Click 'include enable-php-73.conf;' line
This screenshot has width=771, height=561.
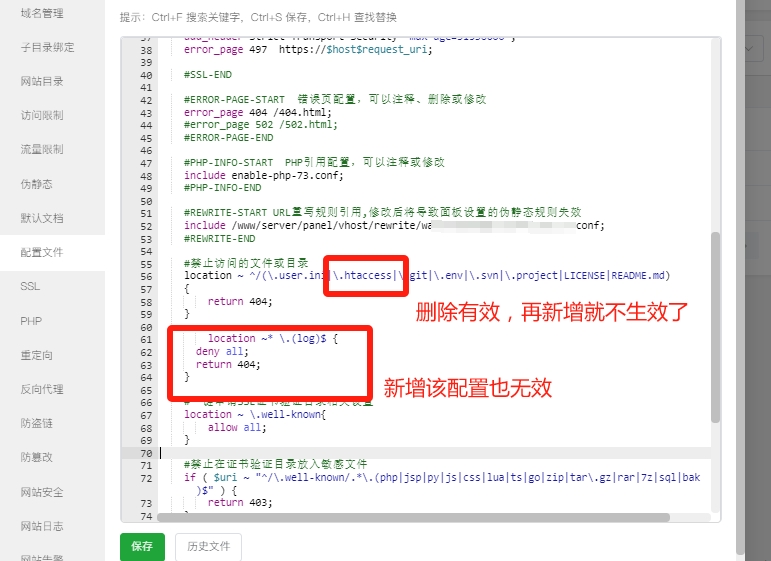click(264, 175)
